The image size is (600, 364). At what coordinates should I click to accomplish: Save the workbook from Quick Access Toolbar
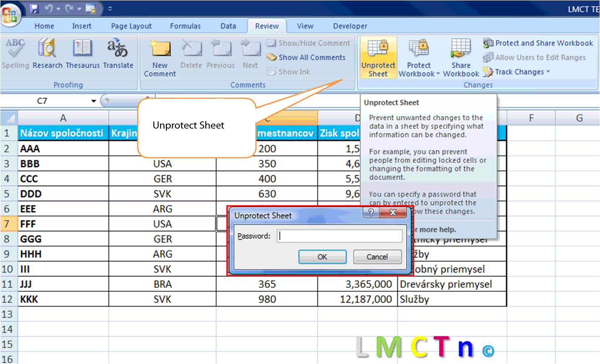35,8
